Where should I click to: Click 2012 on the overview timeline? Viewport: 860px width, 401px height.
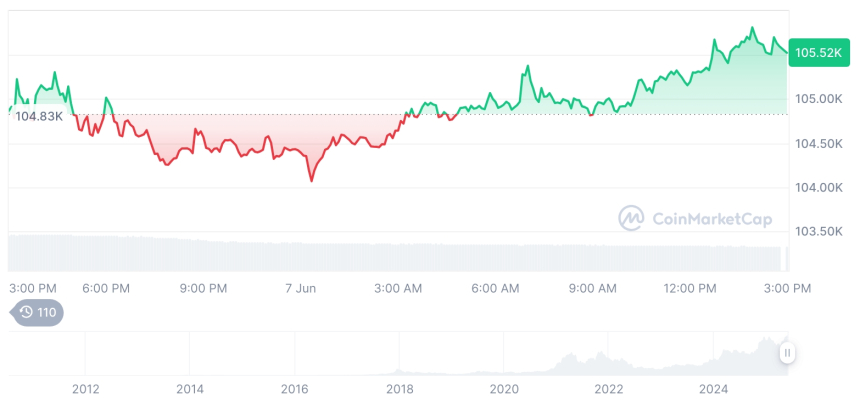[85, 388]
